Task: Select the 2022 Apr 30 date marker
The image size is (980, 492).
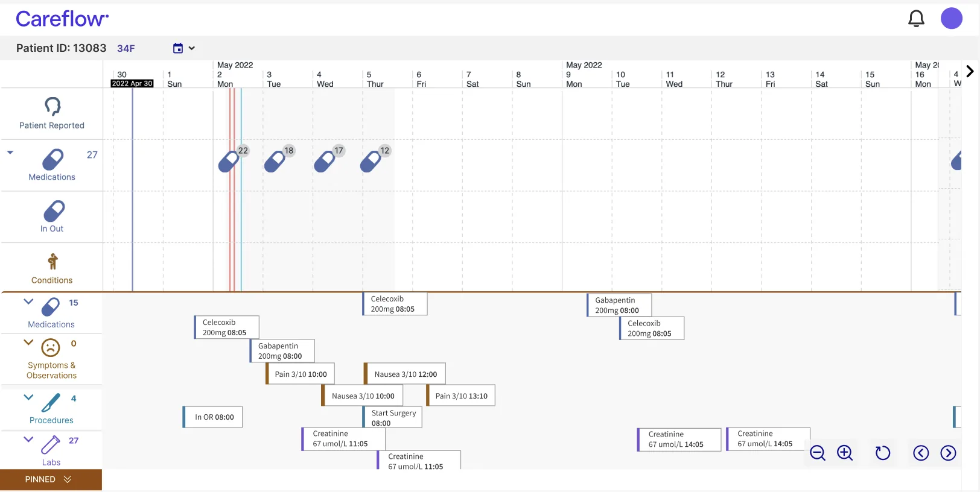Action: tap(132, 83)
